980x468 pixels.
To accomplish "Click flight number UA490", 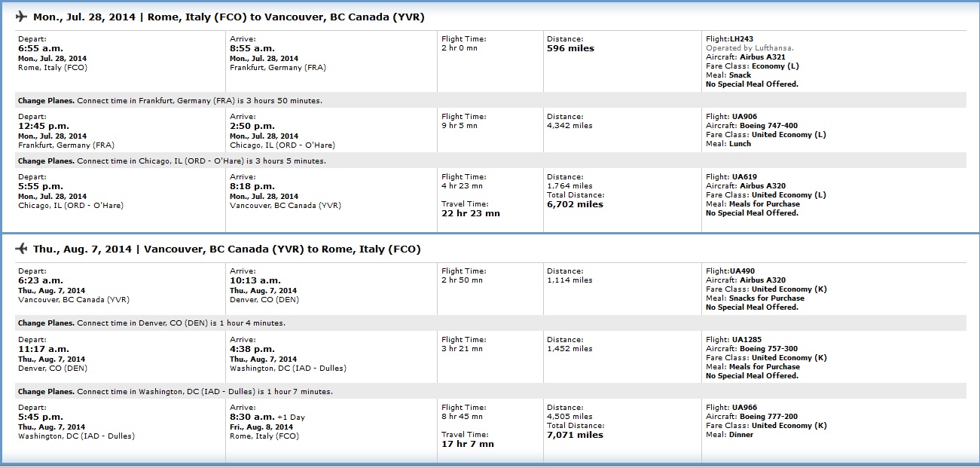I will [742, 271].
